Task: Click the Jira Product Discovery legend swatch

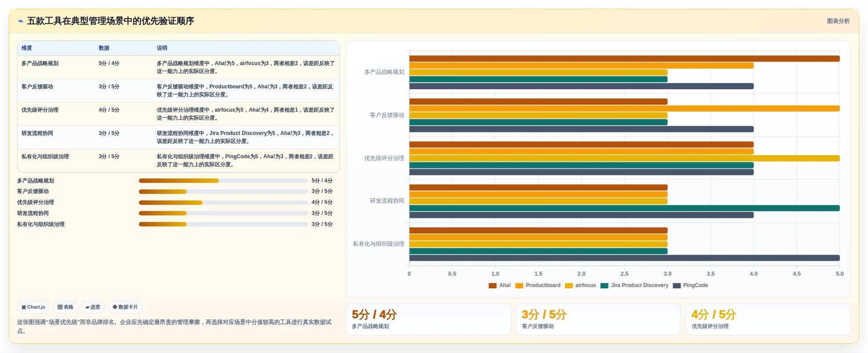Action: coord(604,286)
